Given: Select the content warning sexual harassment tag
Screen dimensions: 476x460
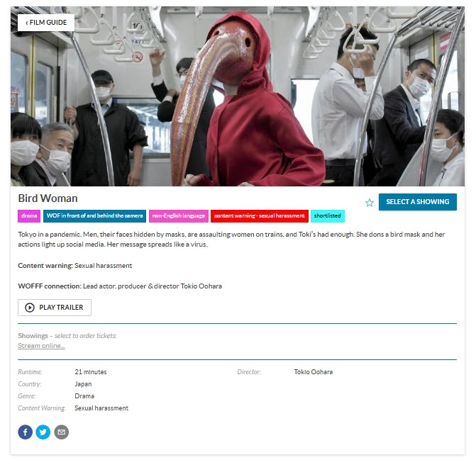Looking at the screenshot, I should click(x=260, y=216).
